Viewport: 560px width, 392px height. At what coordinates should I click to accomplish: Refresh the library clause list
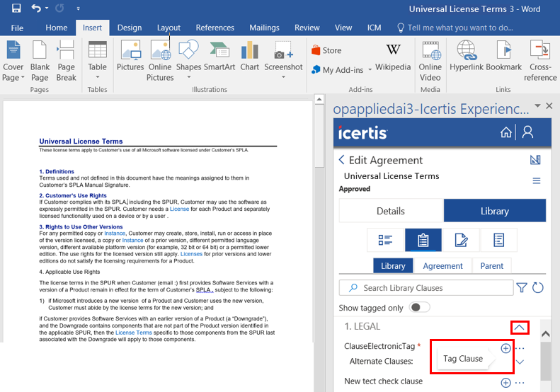(x=538, y=288)
